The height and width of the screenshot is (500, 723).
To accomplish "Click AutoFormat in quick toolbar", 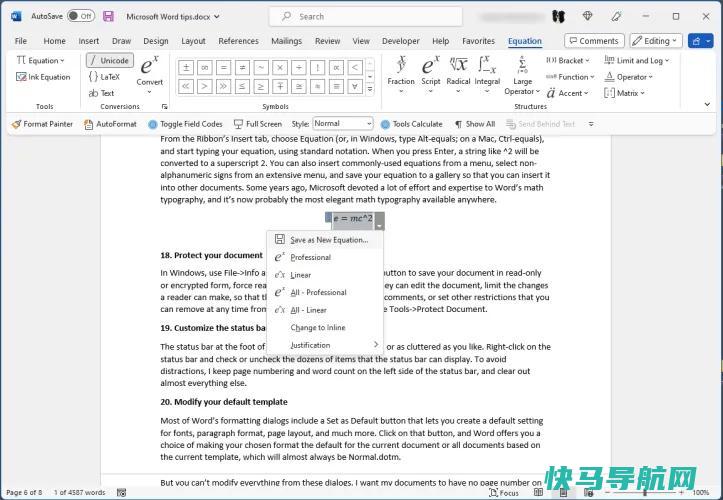I will [110, 124].
